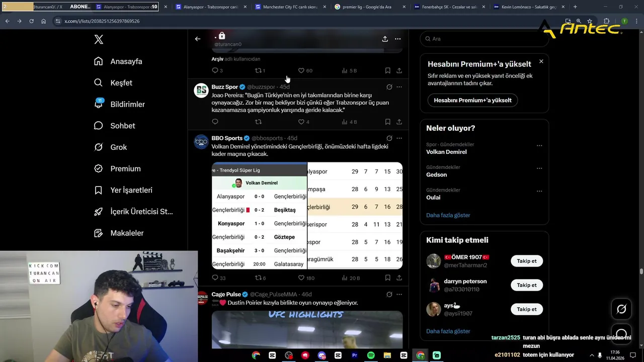Open more options on Cage Pulse tweet
The height and width of the screenshot is (362, 644).
399,295
